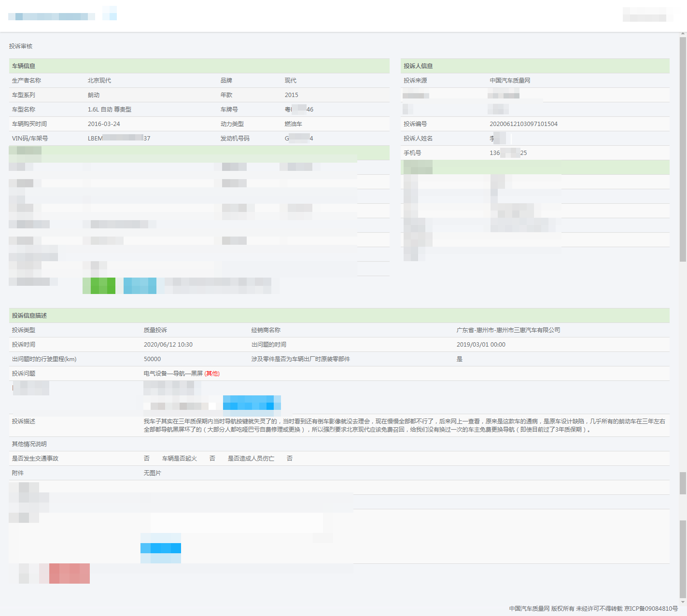
Task: Select the purchase date 2016-03-24
Action: tap(104, 124)
